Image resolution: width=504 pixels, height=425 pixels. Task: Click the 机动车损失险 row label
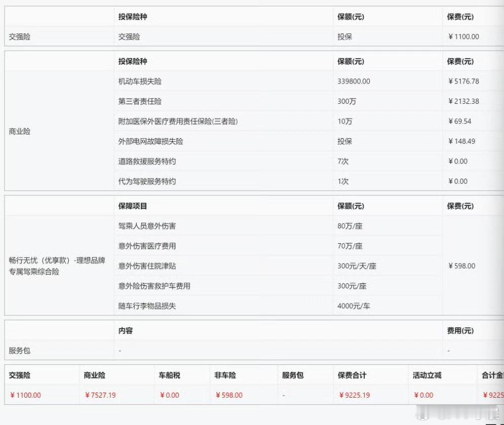tap(140, 81)
